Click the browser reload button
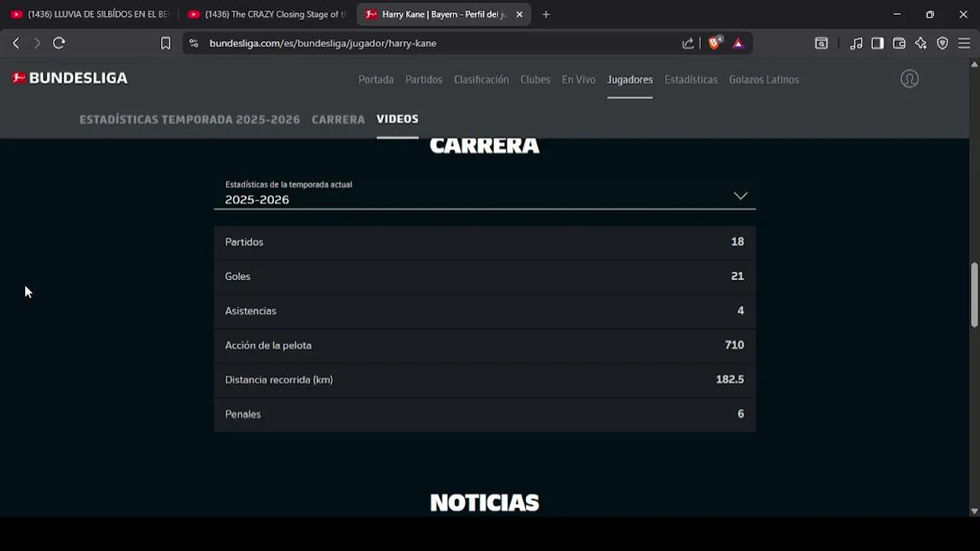Screen dimensions: 980x551 [59, 44]
